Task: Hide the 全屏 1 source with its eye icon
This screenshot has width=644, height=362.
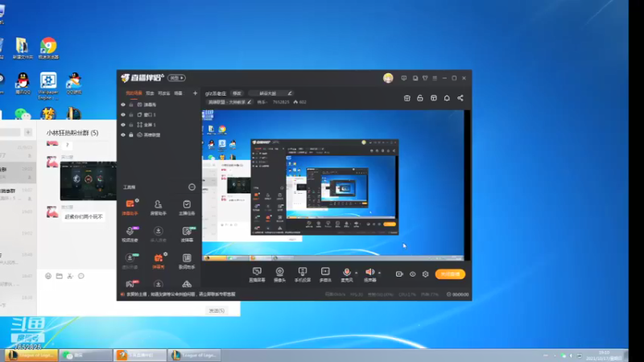Action: 123,125
